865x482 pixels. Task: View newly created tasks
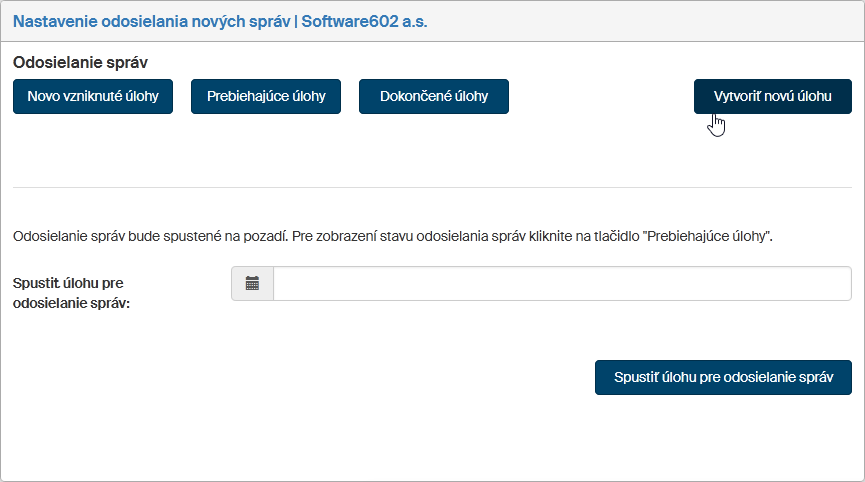(93, 97)
